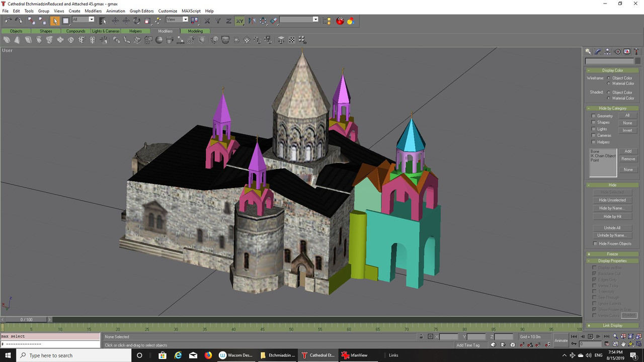Viewport: 644px width, 362px height.
Task: Click the Undo arrow in the main toolbar
Action: pyautogui.click(x=9, y=21)
